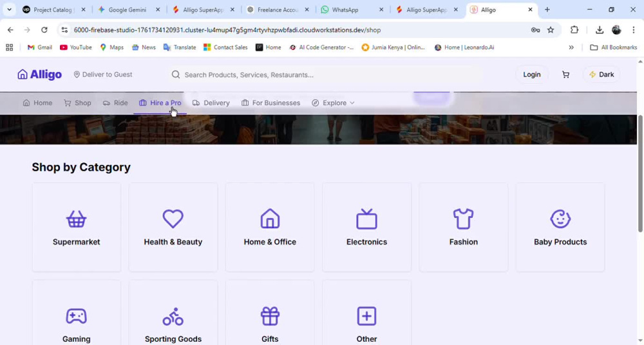The width and height of the screenshot is (644, 345).
Task: Open AI Code Generator bookmark
Action: [321, 47]
